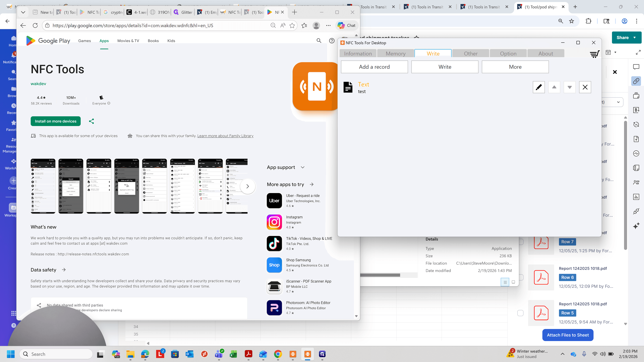This screenshot has height=362, width=644.
Task: Refresh the Edge page
Action: tap(35, 25)
